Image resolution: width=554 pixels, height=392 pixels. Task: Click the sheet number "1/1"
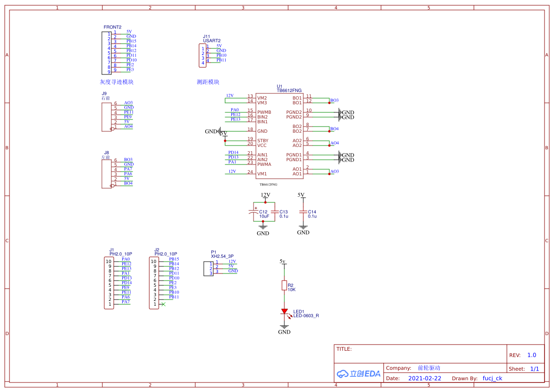click(x=535, y=369)
